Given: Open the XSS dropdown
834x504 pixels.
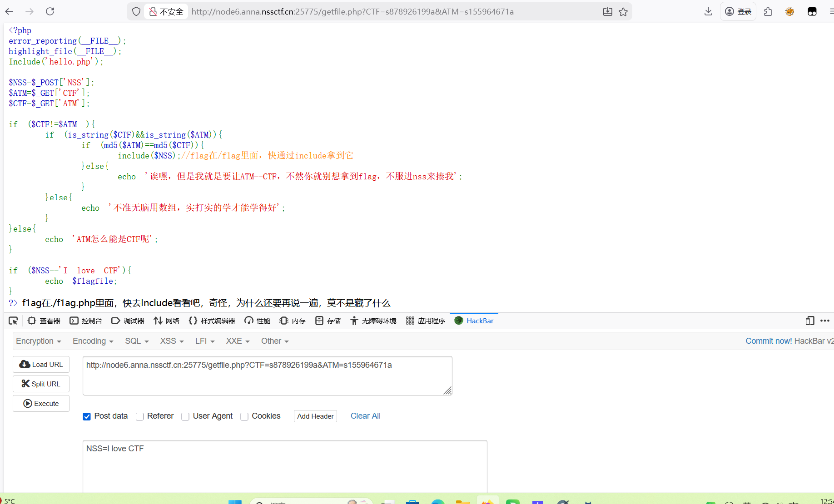Looking at the screenshot, I should coord(171,341).
